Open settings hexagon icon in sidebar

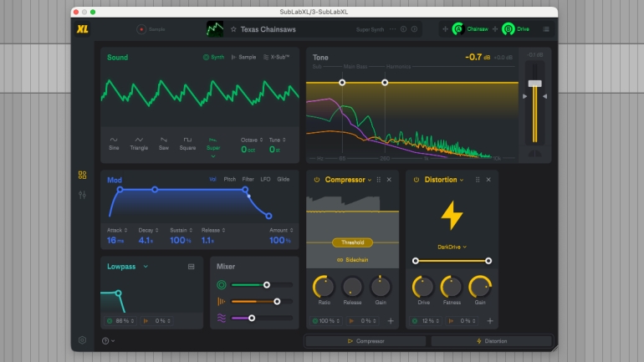pos(82,339)
